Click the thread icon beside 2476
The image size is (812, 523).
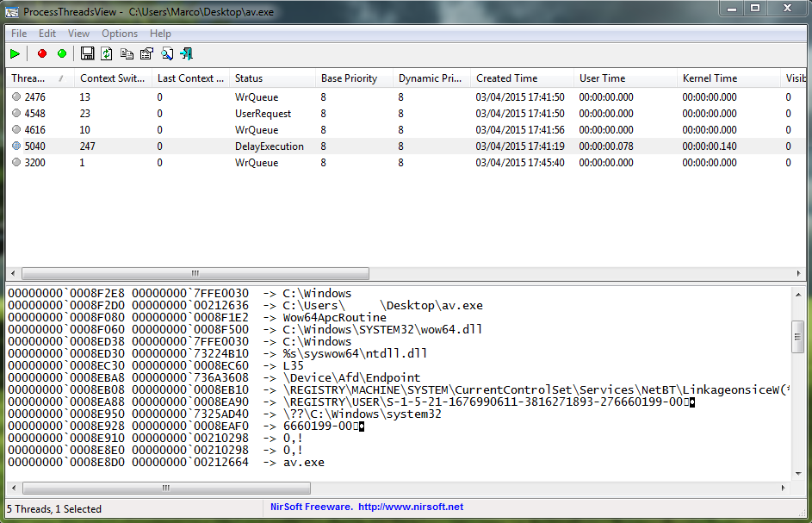(16, 97)
